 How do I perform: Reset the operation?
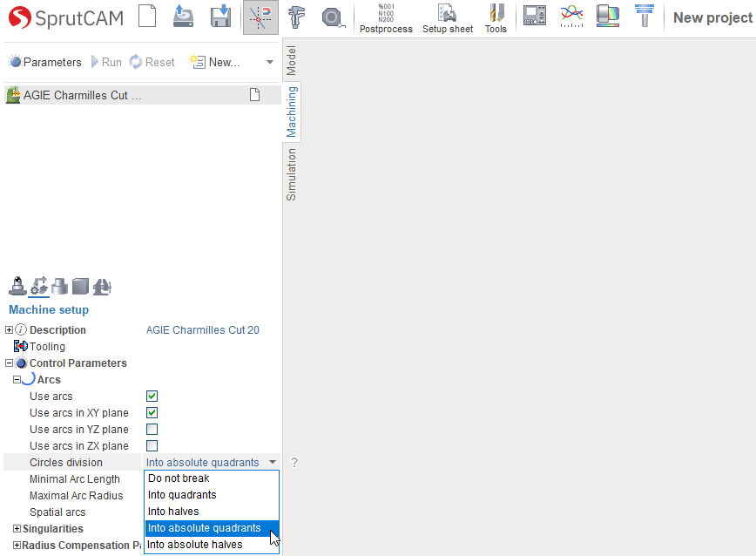(152, 62)
